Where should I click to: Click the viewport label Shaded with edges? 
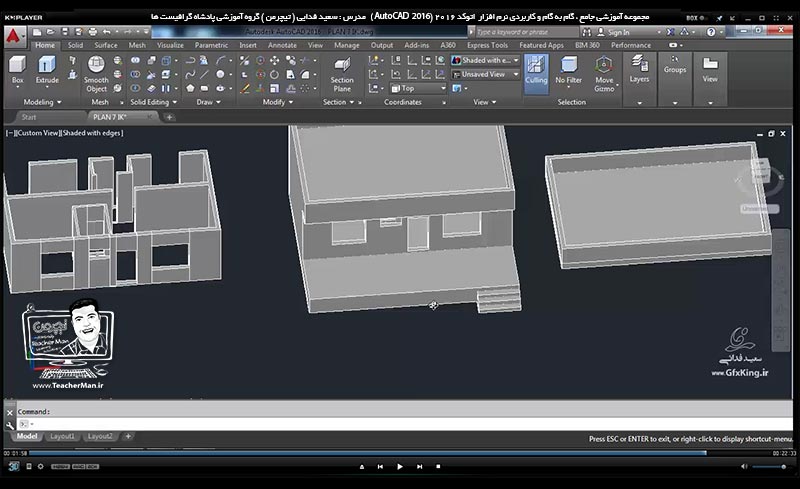click(92, 133)
